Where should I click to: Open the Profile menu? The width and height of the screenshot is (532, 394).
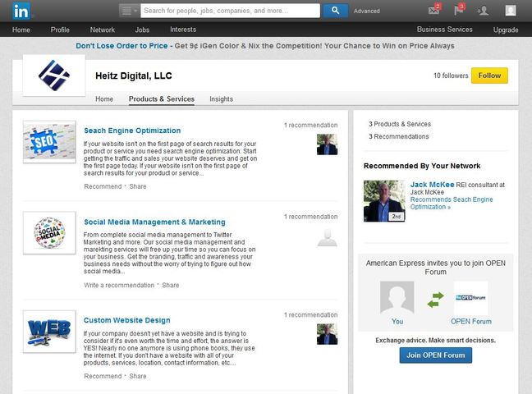coord(60,30)
